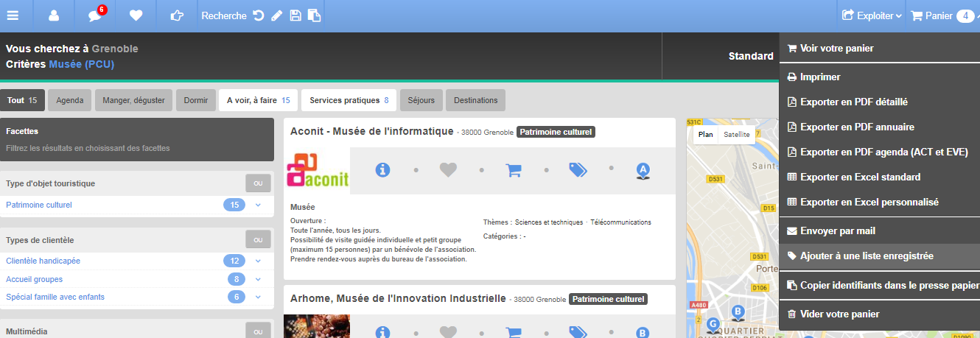
Task: Select the Dormir tab
Action: point(195,100)
